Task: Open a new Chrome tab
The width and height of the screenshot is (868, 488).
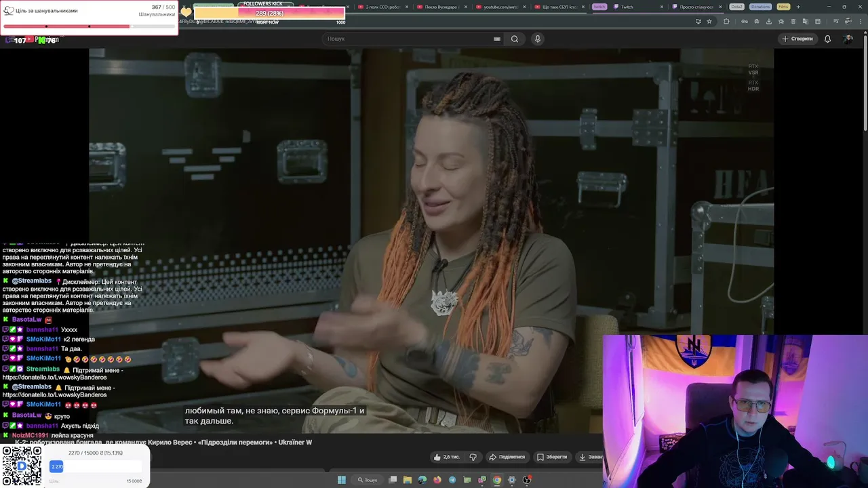Action: (x=798, y=7)
